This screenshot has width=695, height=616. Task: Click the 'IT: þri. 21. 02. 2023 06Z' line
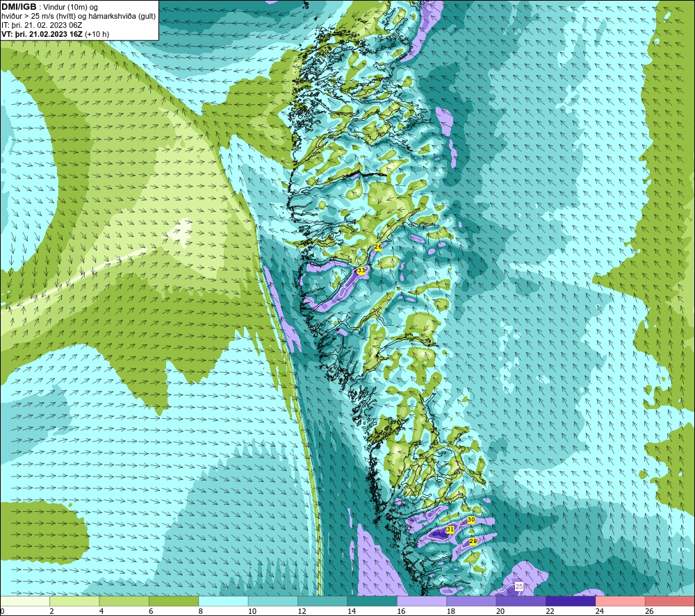42,25
